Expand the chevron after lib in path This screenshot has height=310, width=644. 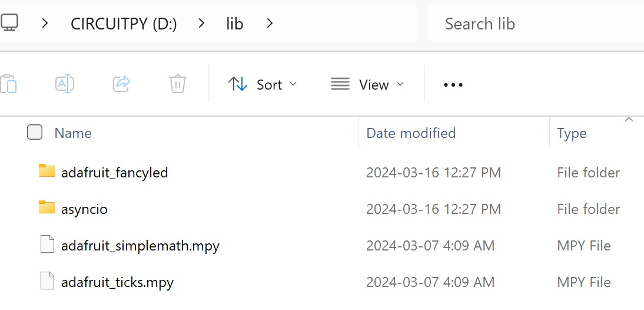click(x=270, y=24)
